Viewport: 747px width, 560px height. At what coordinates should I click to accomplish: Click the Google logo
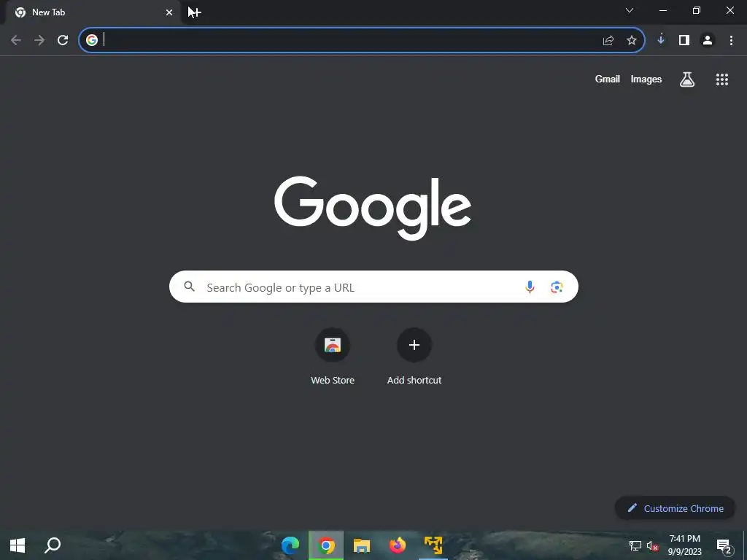point(373,208)
